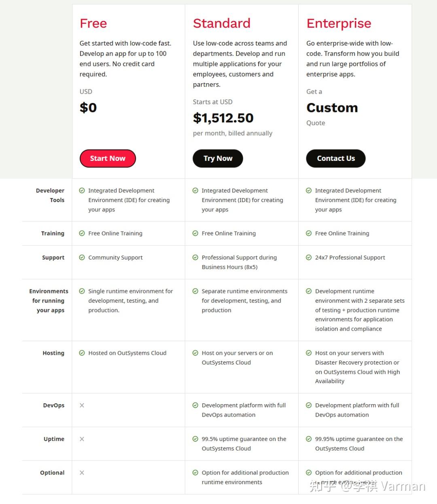Click the Try Now button
The height and width of the screenshot is (504, 437).
[x=218, y=158]
